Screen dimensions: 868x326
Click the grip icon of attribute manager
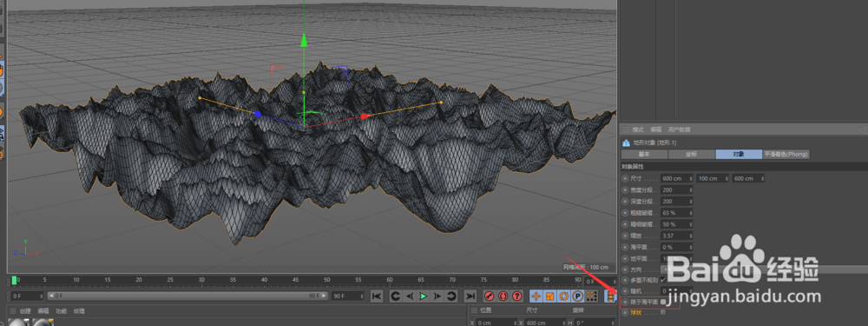tap(626, 130)
